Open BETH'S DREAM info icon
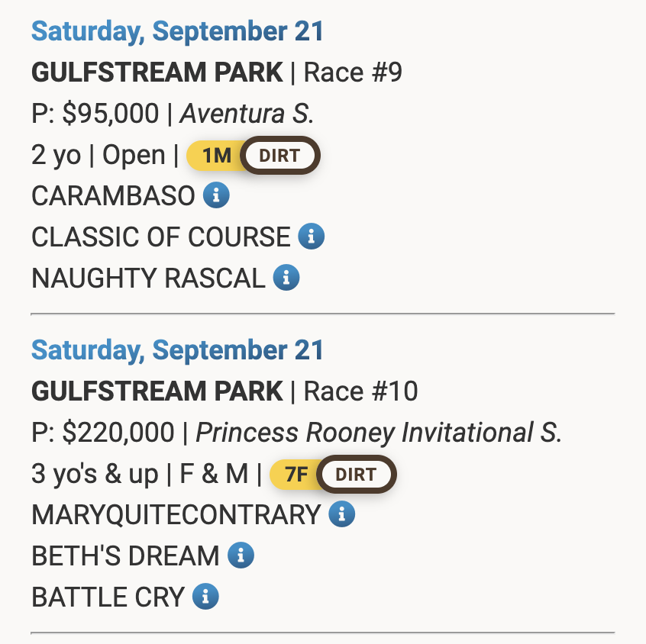 click(x=241, y=555)
